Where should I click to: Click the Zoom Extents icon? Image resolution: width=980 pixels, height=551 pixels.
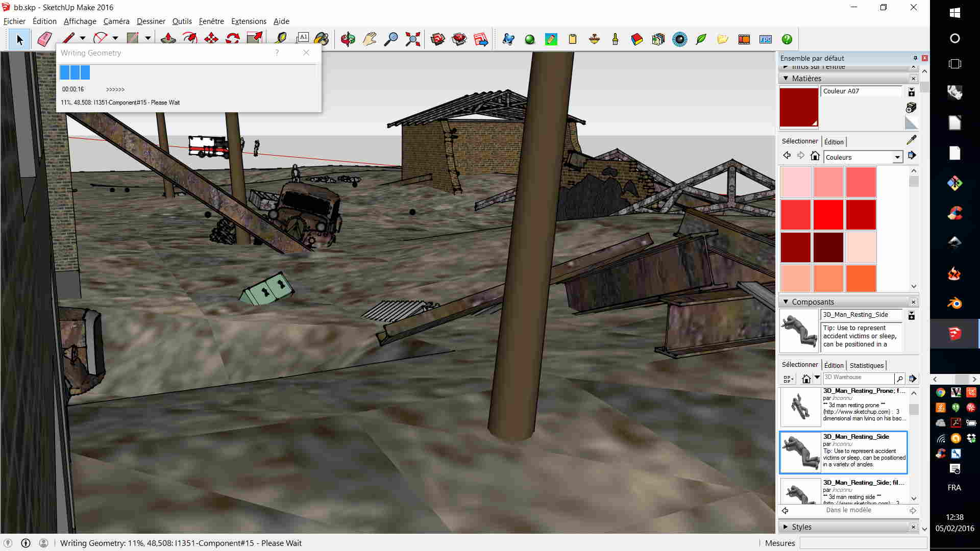point(412,39)
